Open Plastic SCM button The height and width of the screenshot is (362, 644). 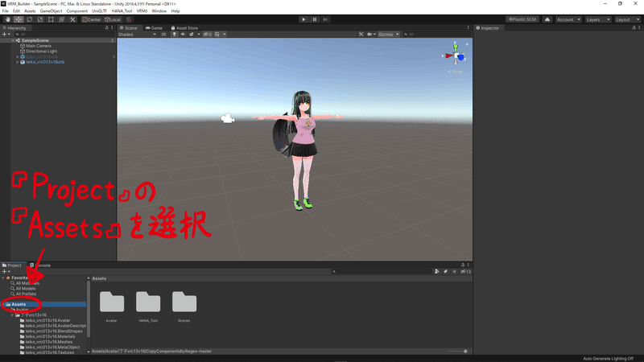click(x=522, y=19)
